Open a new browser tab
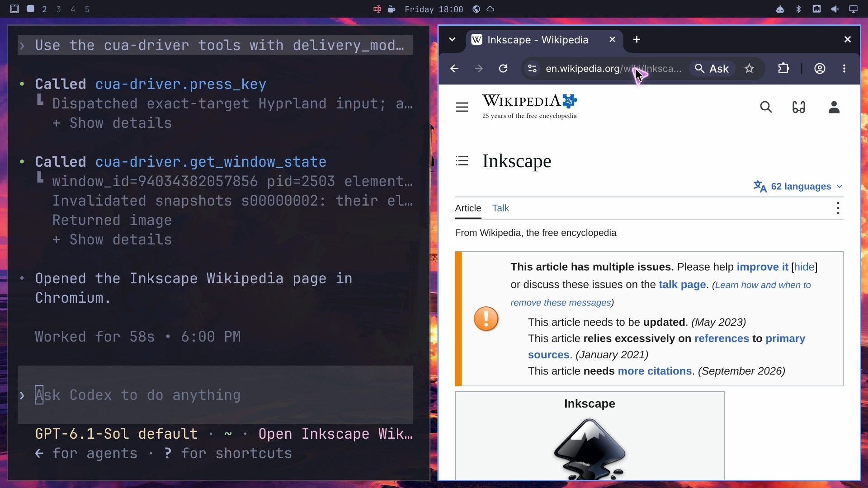This screenshot has height=488, width=868. pyautogui.click(x=637, y=40)
